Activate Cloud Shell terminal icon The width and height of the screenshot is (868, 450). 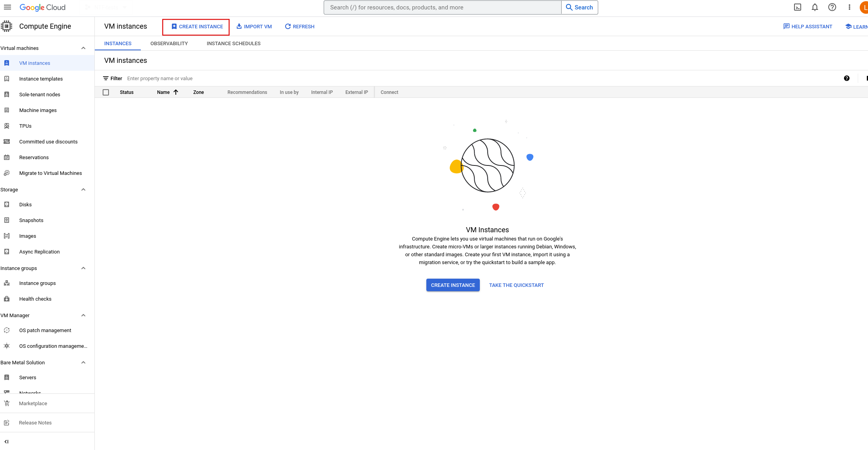[798, 7]
